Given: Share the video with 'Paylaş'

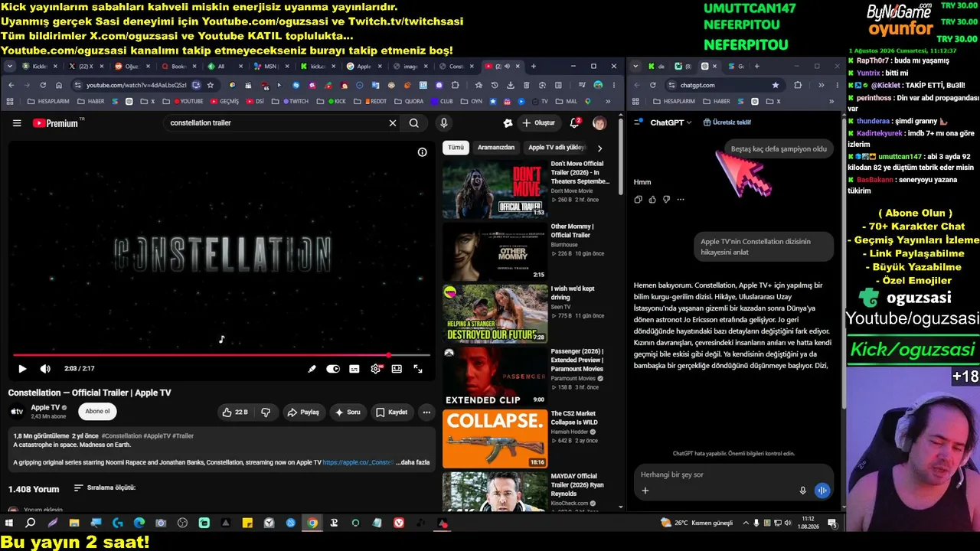Looking at the screenshot, I should pos(303,412).
